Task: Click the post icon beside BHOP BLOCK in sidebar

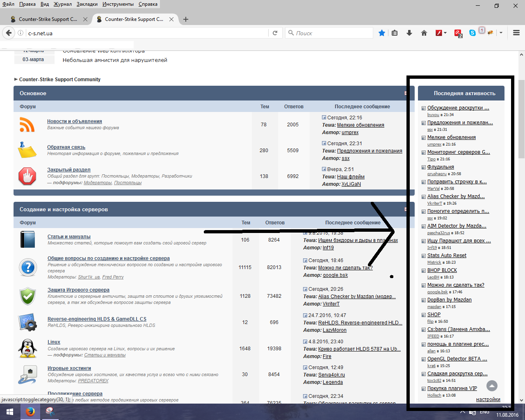Action: [x=424, y=271]
